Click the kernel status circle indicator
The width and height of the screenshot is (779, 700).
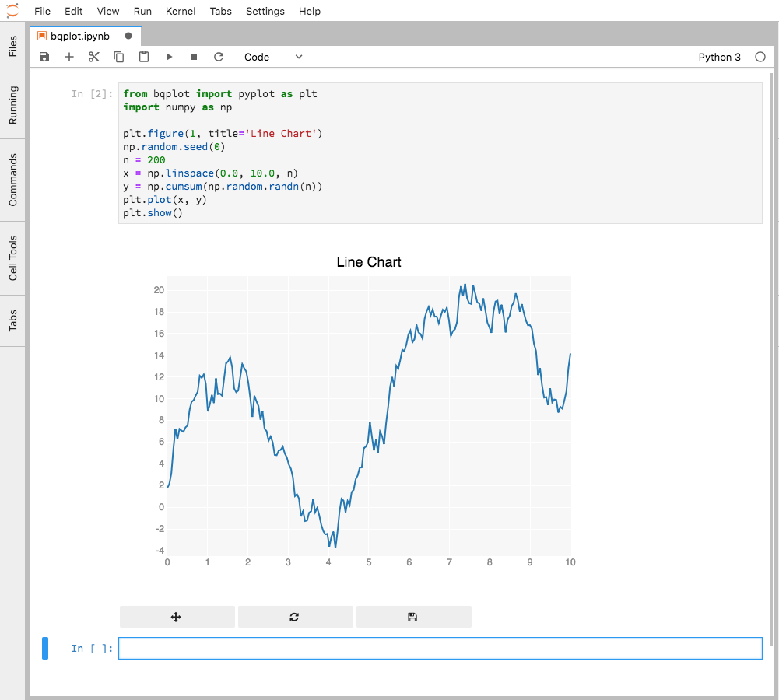760,57
